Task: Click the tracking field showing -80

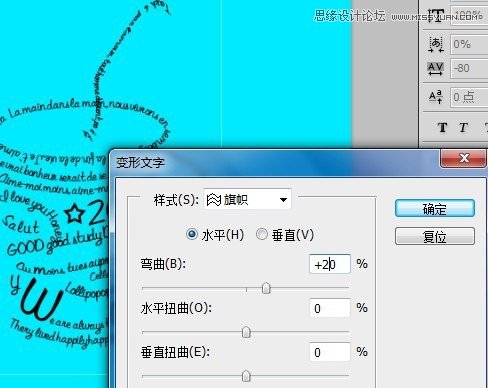Action: (469, 68)
